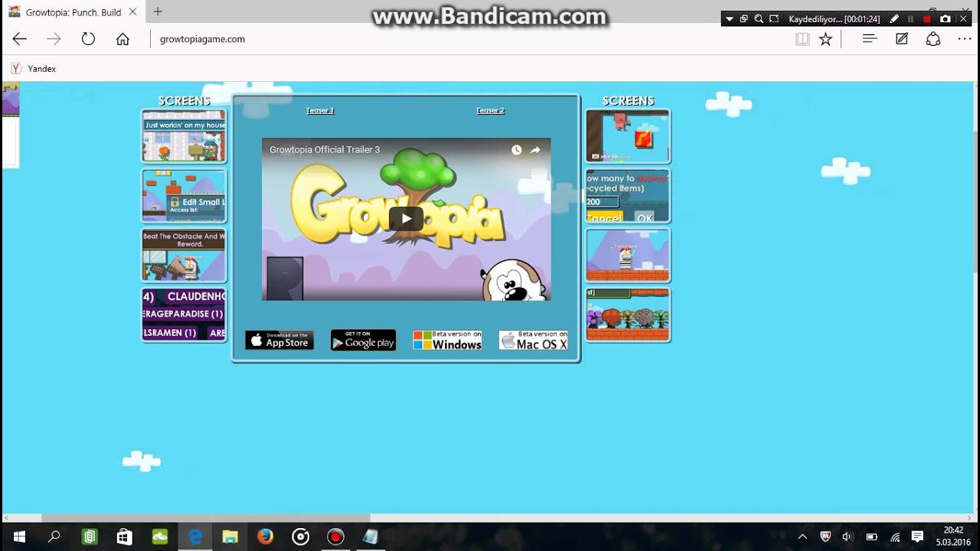
Task: Open the circular disc app on taskbar
Action: point(301,536)
